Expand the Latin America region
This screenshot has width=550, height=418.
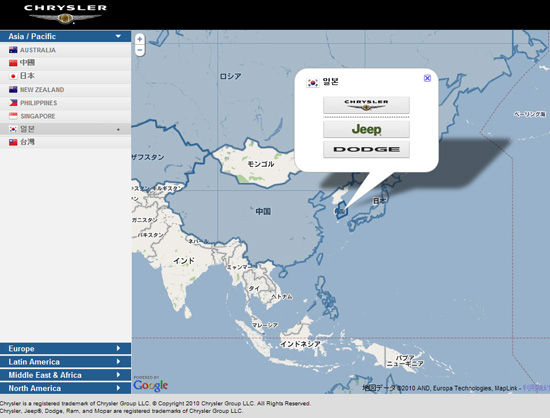click(x=66, y=362)
